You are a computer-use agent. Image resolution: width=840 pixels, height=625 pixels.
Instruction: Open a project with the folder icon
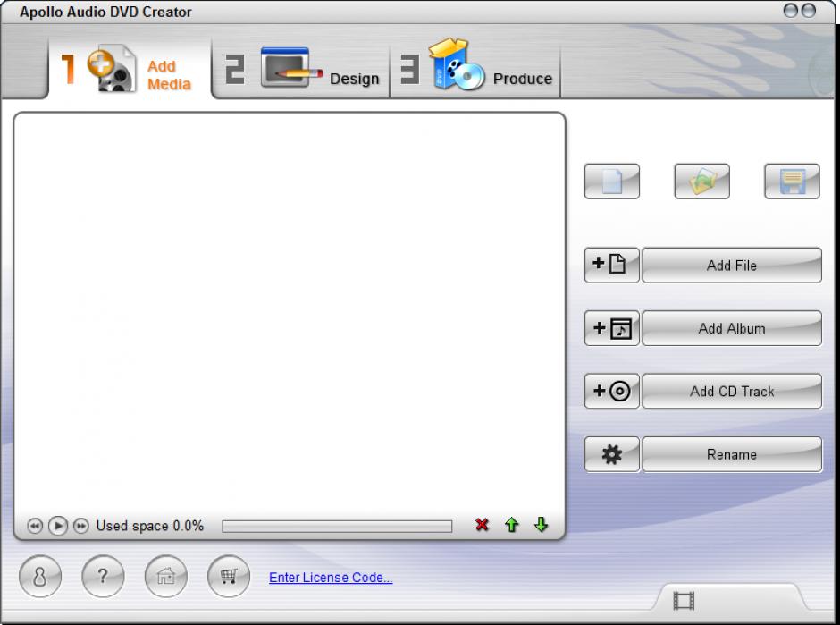point(701,182)
